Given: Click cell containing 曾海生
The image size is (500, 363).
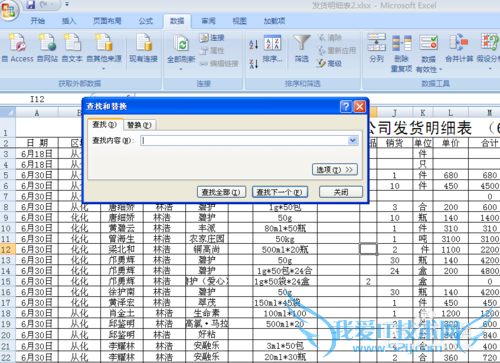Looking at the screenshot, I should (x=122, y=239).
